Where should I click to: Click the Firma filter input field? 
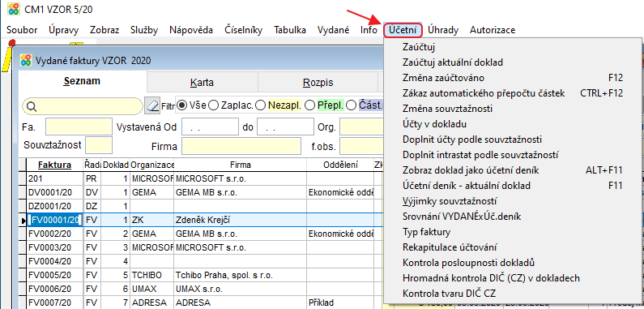click(x=241, y=146)
